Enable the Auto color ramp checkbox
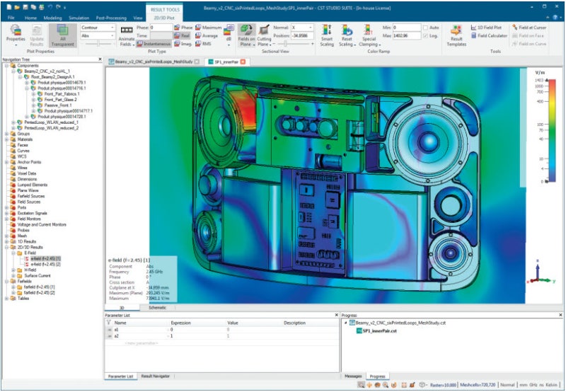Screen dimensions: 566x392 tap(424, 27)
